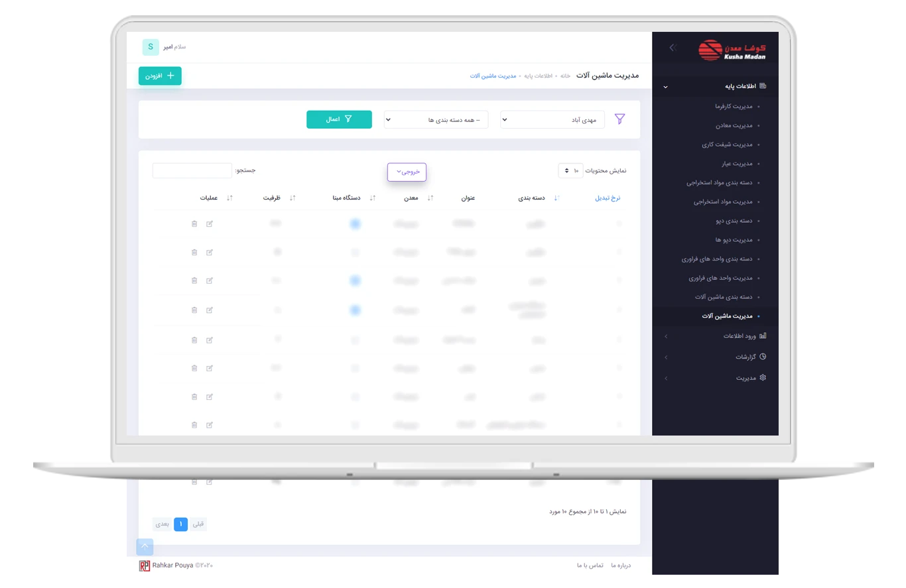Image resolution: width=906 pixels, height=588 pixels.
Task: Click the user avatar labeled S
Action: point(151,47)
